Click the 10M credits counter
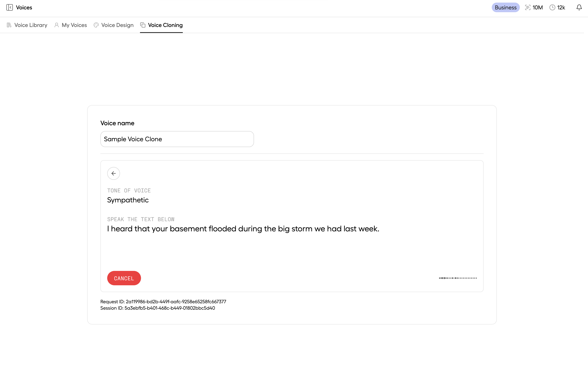This screenshot has height=366, width=588. click(537, 8)
